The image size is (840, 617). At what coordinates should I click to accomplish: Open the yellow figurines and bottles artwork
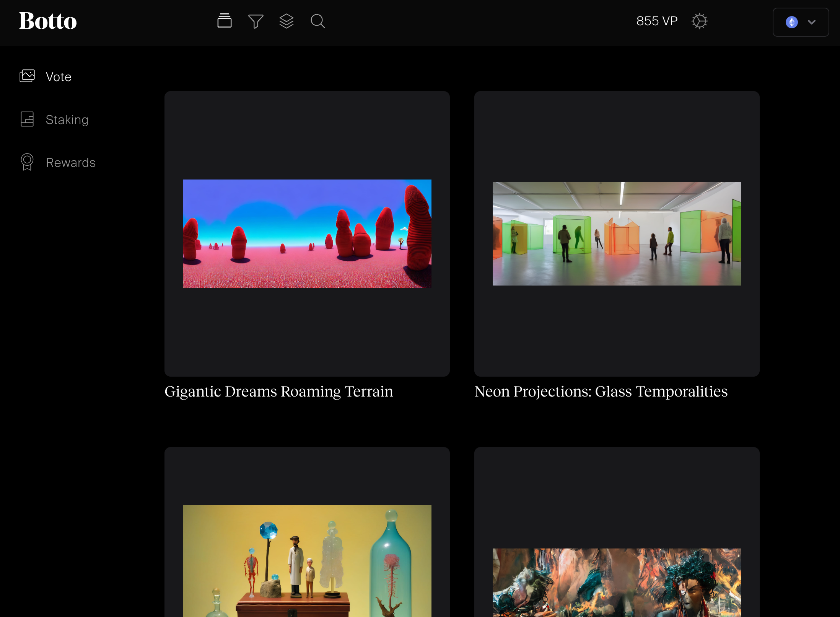pyautogui.click(x=307, y=561)
